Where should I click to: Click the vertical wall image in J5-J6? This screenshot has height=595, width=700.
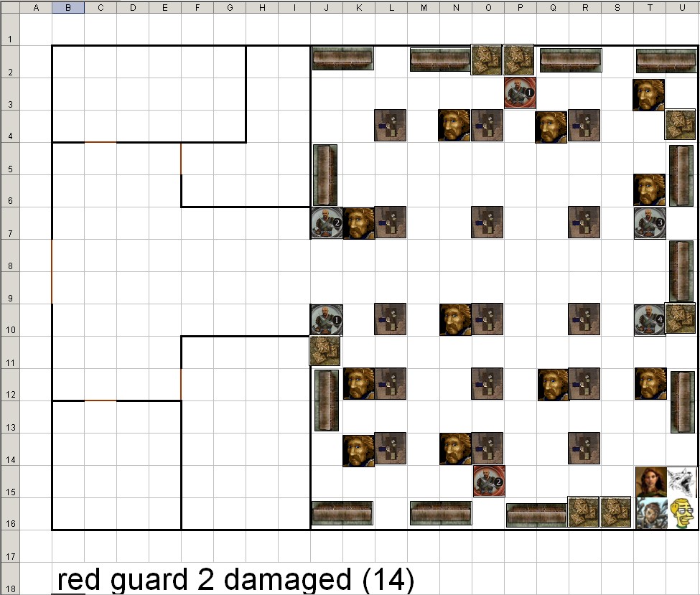[x=325, y=175]
